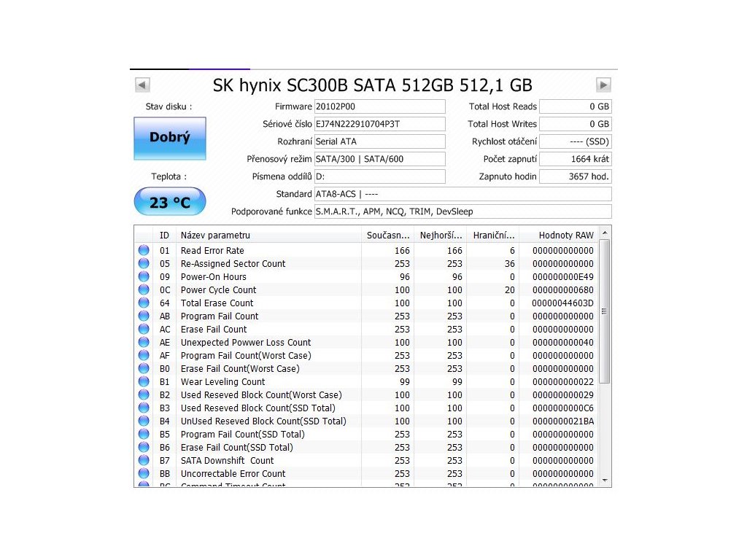The height and width of the screenshot is (560, 747).
Task: Click RAW value 000000000E49
Action: point(563,276)
